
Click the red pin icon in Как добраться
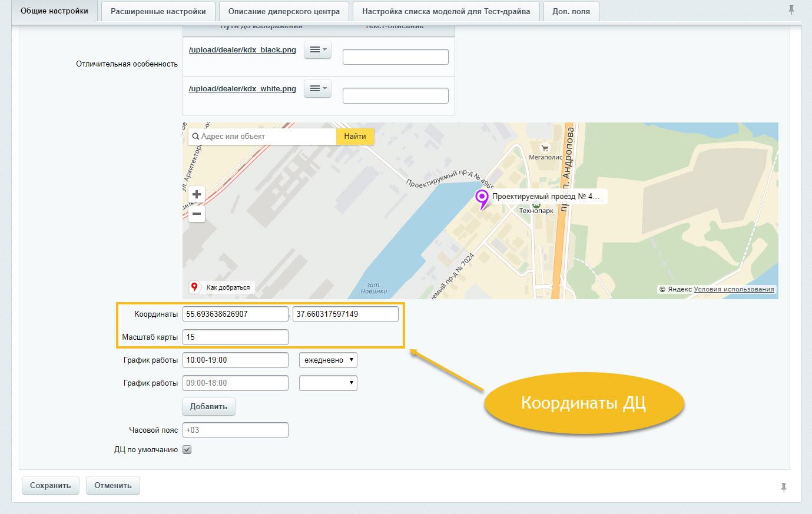(x=194, y=287)
